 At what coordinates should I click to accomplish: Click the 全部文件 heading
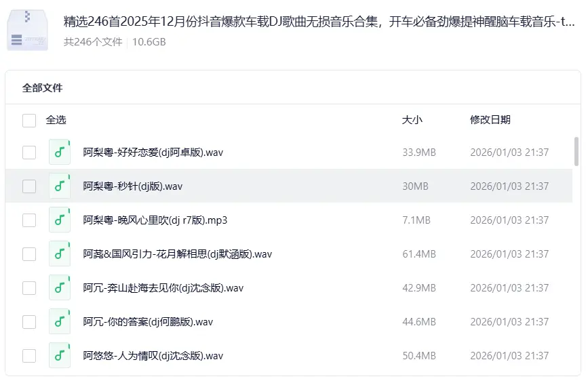point(42,88)
